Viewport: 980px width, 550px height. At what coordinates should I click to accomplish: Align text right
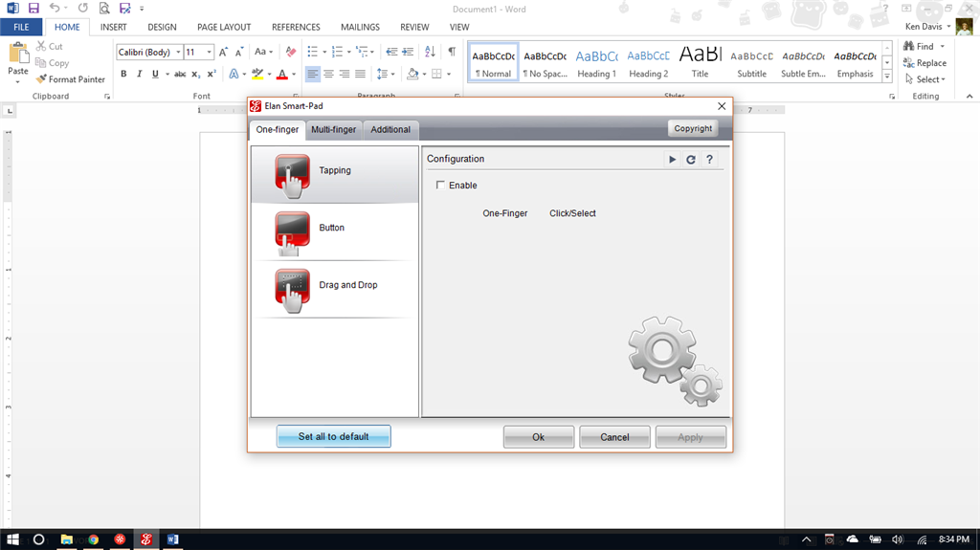point(344,74)
